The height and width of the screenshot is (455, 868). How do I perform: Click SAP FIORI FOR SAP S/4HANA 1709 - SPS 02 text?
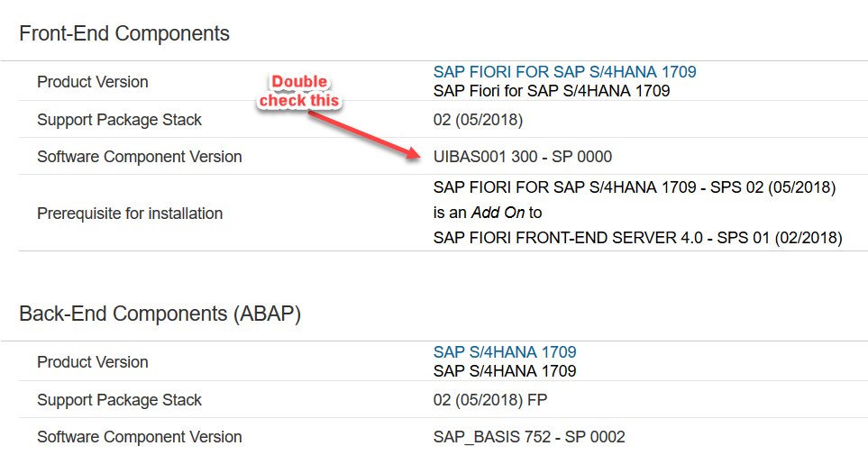[635, 187]
